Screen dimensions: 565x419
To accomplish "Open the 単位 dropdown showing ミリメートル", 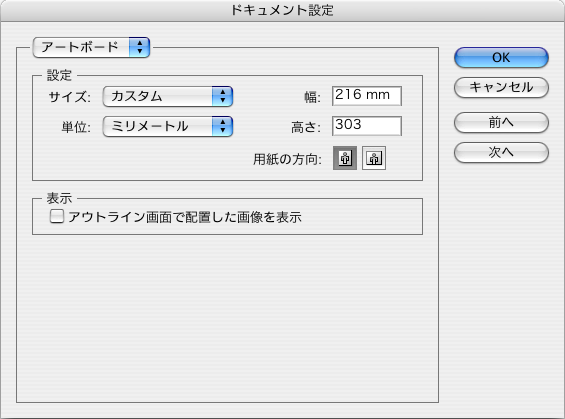I will [168, 126].
